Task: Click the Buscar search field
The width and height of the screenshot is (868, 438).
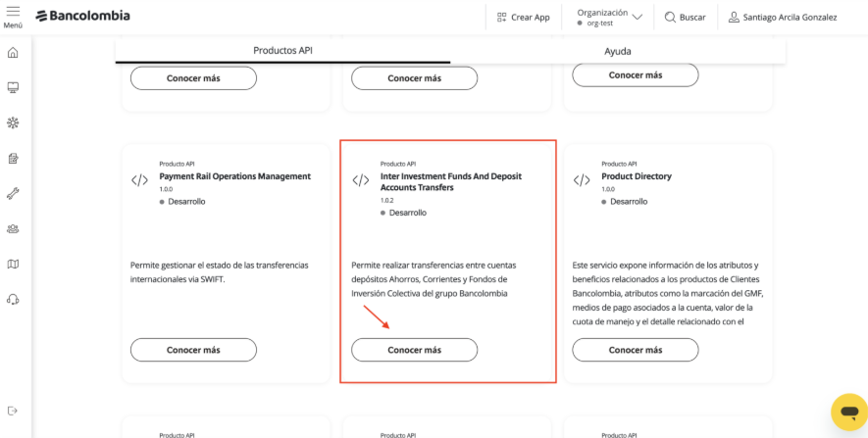Action: coord(685,18)
